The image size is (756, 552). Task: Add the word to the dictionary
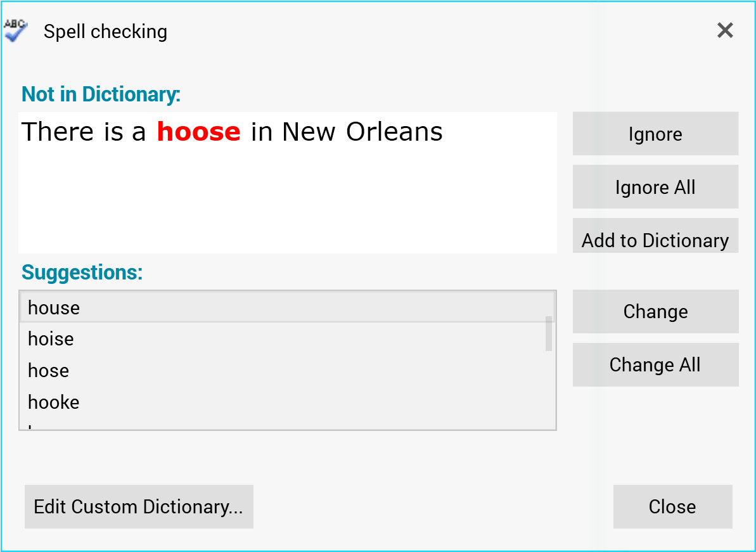point(655,238)
